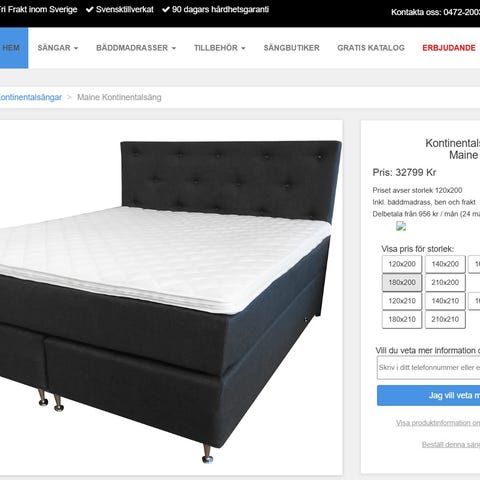The height and width of the screenshot is (480, 480).
Task: Expand the BÄDDMADRASSER dropdown menu
Action: pos(136,48)
